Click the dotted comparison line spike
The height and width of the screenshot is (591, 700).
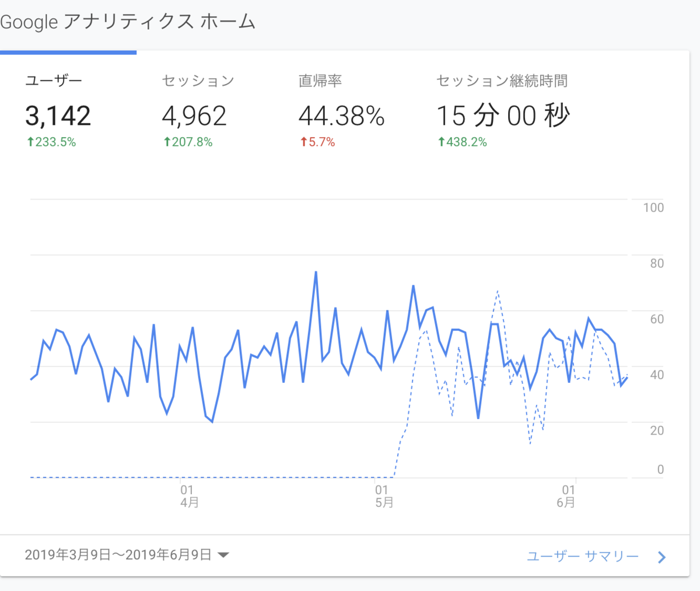pos(498,292)
